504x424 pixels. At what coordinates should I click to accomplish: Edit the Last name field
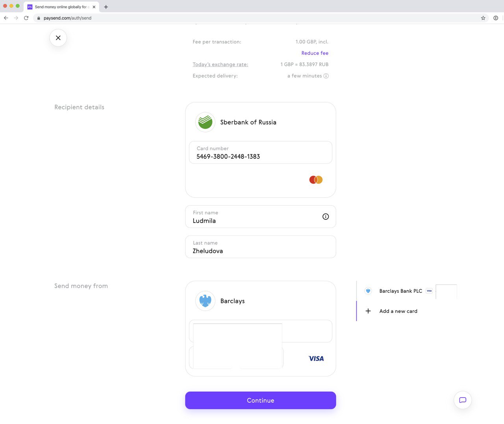point(261,247)
